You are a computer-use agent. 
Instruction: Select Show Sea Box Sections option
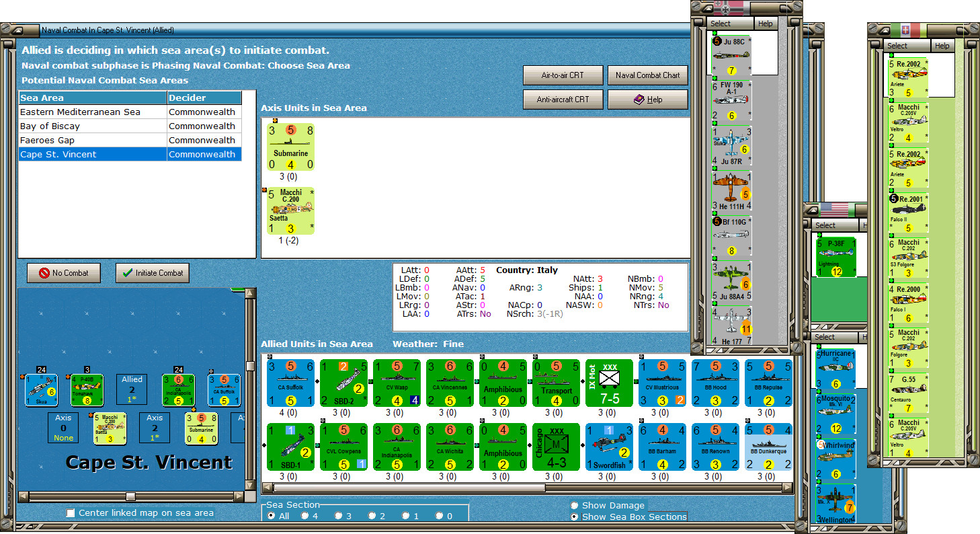pos(574,517)
